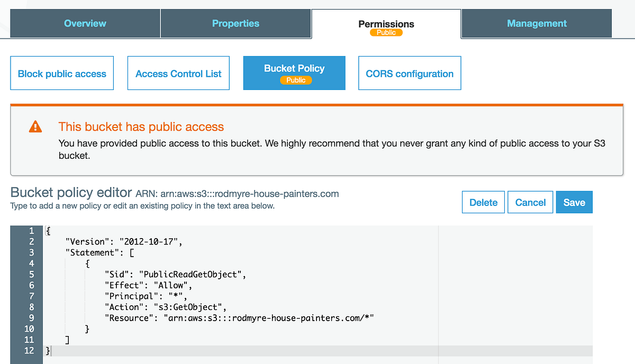Select the Bucket Policy section
The width and height of the screenshot is (635, 364).
294,68
